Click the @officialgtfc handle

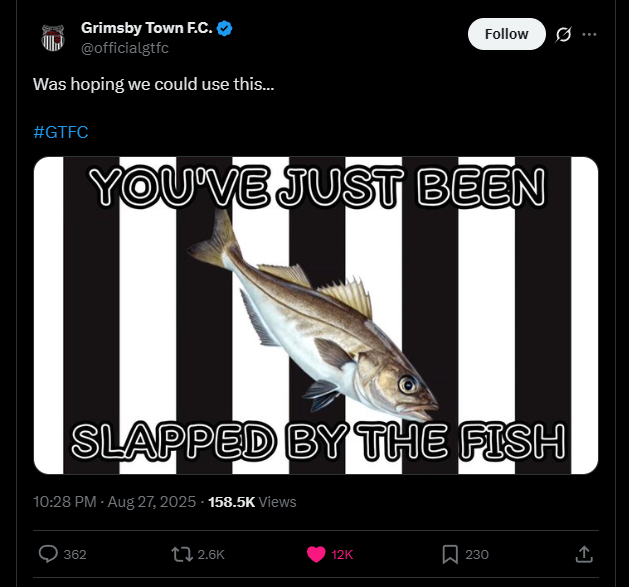tap(125, 49)
